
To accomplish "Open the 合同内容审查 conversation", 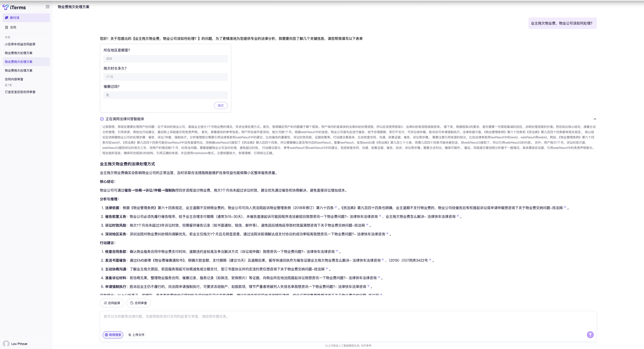I will (x=14, y=79).
